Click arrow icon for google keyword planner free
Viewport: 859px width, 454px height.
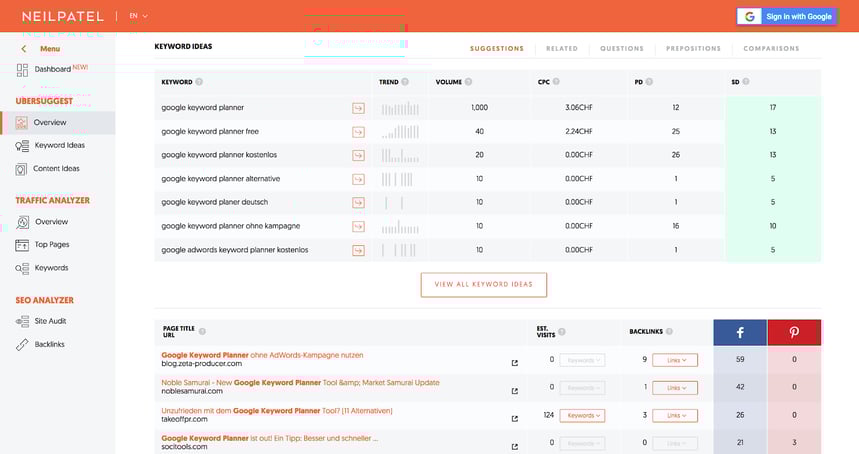tap(358, 132)
